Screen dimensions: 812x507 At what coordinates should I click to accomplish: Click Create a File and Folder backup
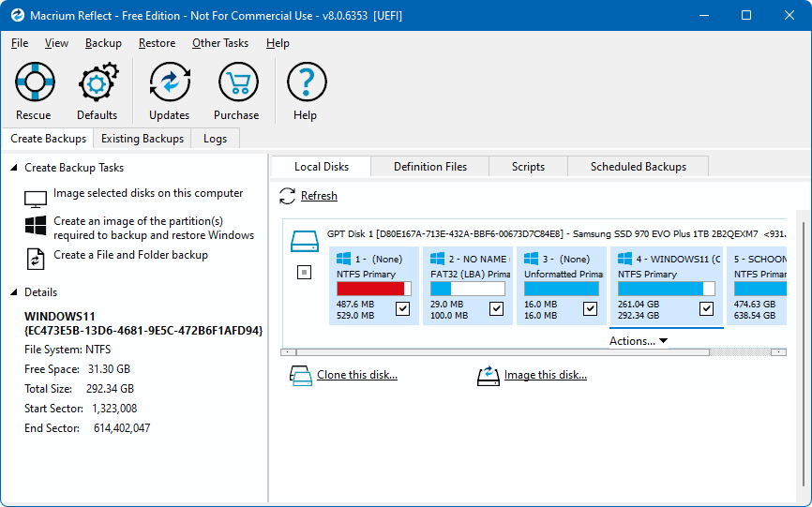pyautogui.click(x=130, y=255)
